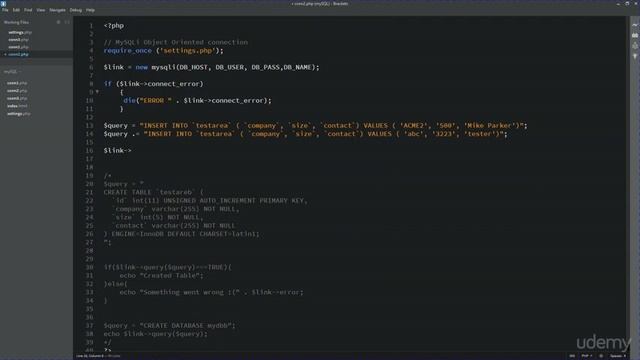This screenshot has height=360, width=640.
Task: Open conn2.php in the mySQL project tree
Action: tap(17, 91)
